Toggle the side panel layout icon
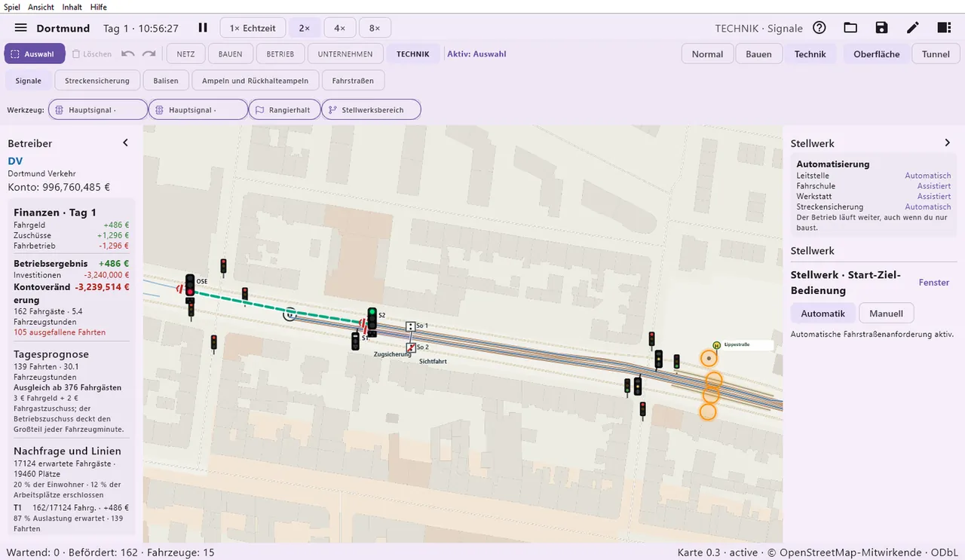Screen dimensions: 965x560 944,28
